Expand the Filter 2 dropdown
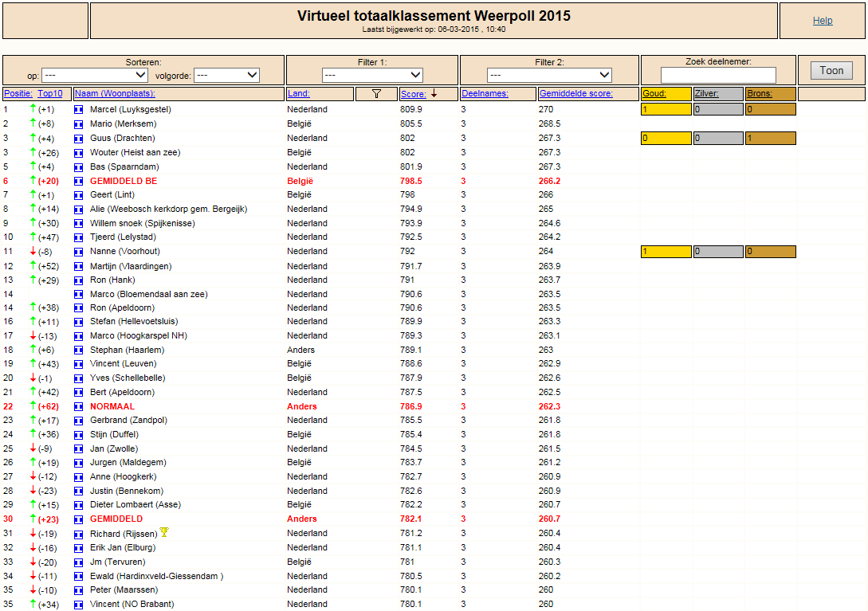Screen dimensions: 868x611 click(549, 75)
